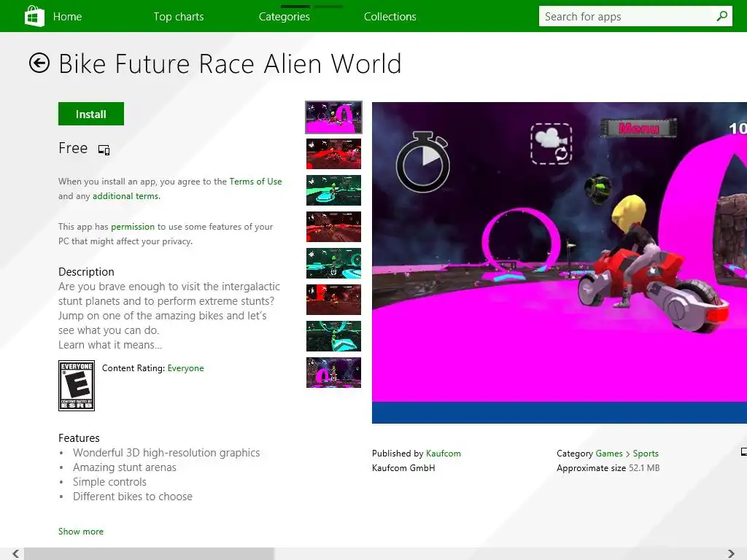Select eighth pink screenshot thumbnail at bottom

[333, 373]
